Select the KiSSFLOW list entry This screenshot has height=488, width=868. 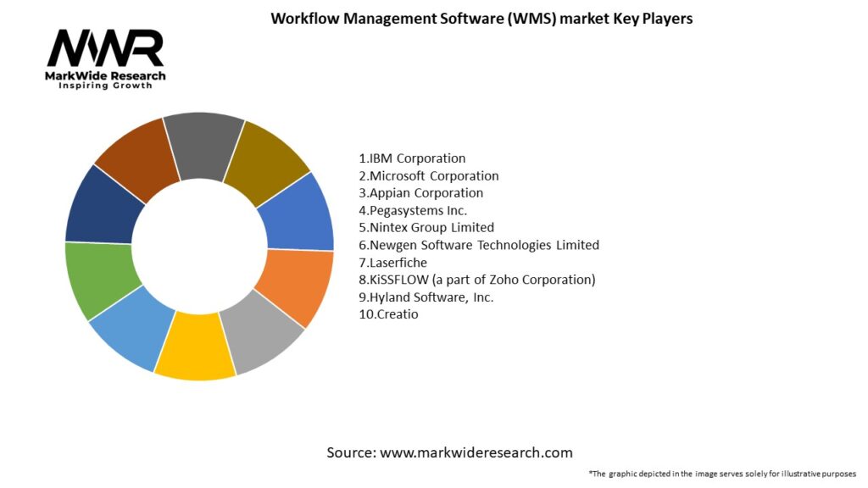click(477, 280)
